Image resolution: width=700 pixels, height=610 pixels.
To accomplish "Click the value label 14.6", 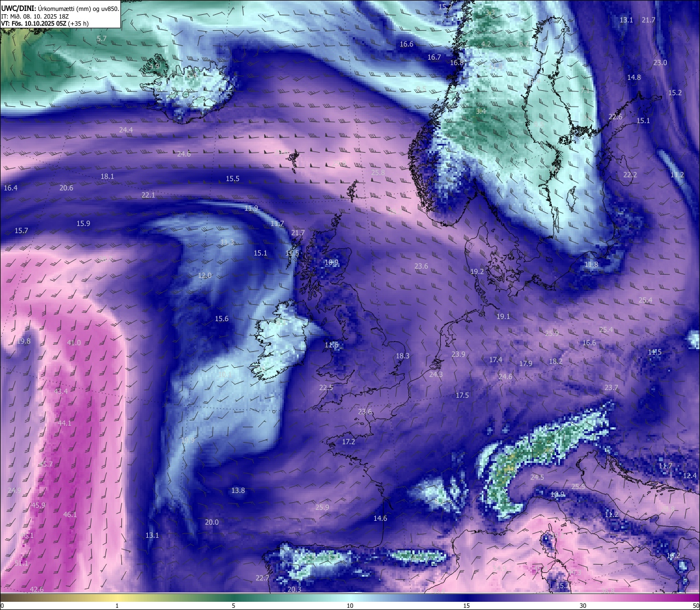I will [x=380, y=518].
